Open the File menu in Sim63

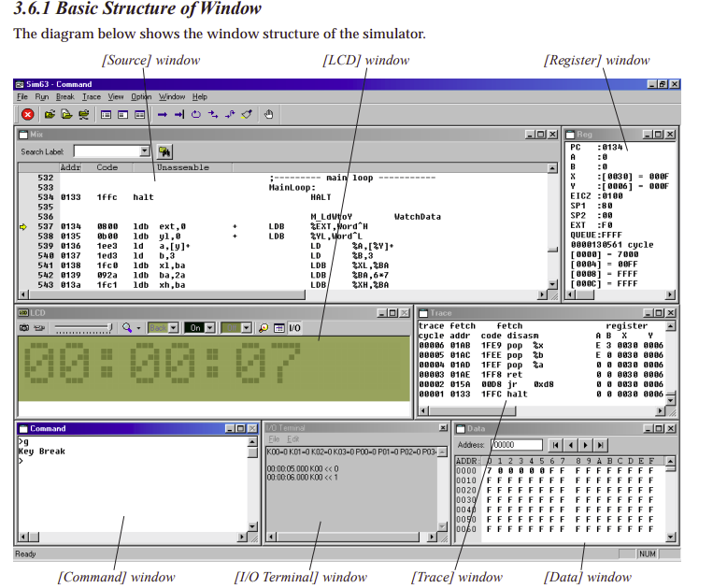click(x=22, y=97)
